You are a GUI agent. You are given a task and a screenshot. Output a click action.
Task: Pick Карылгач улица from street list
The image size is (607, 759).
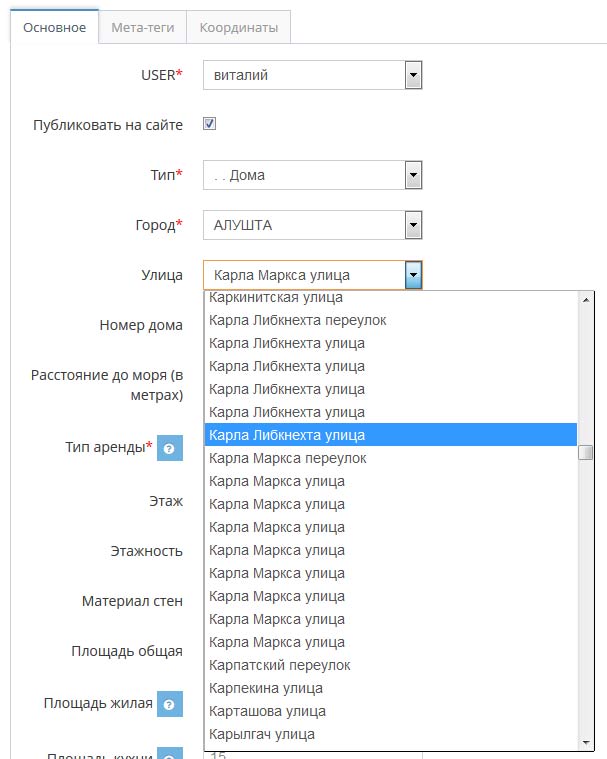[x=391, y=734]
